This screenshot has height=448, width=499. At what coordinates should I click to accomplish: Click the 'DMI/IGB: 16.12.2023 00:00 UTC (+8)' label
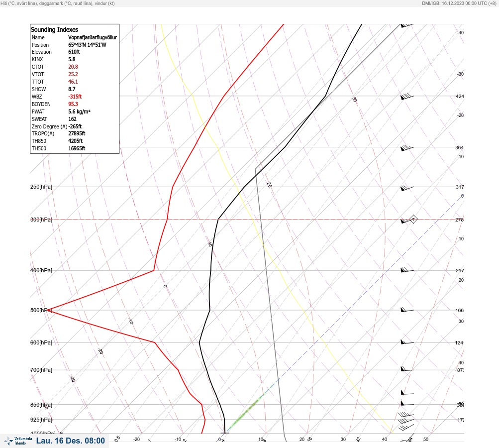tap(459, 3)
